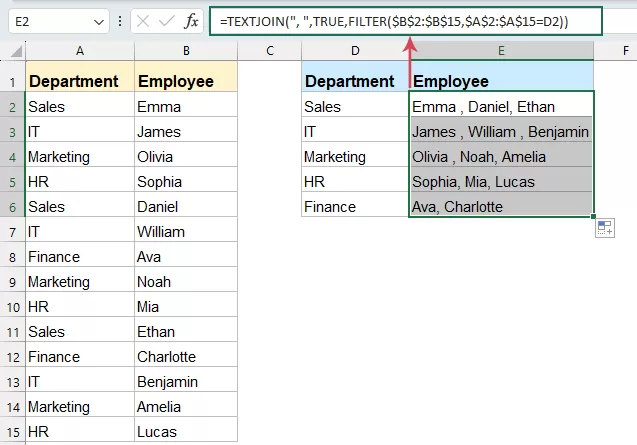Select cell A15 containing HR
Image resolution: width=637 pixels, height=445 pixels.
[x=80, y=430]
